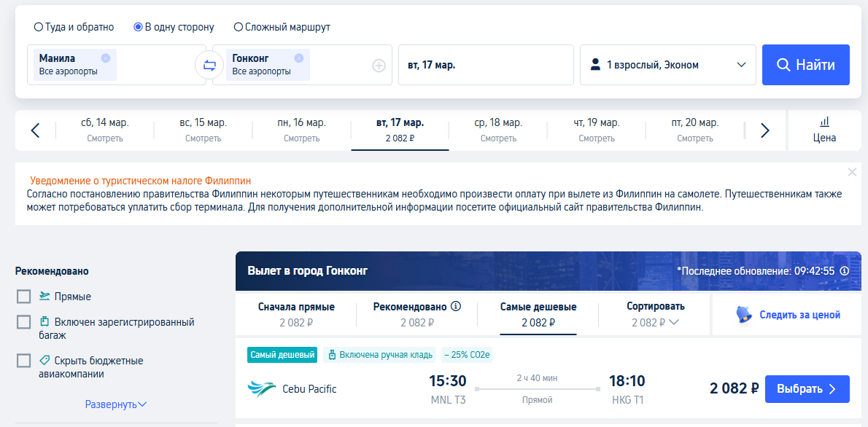Open passengers and class dropdown
The width and height of the screenshot is (868, 427).
(667, 65)
